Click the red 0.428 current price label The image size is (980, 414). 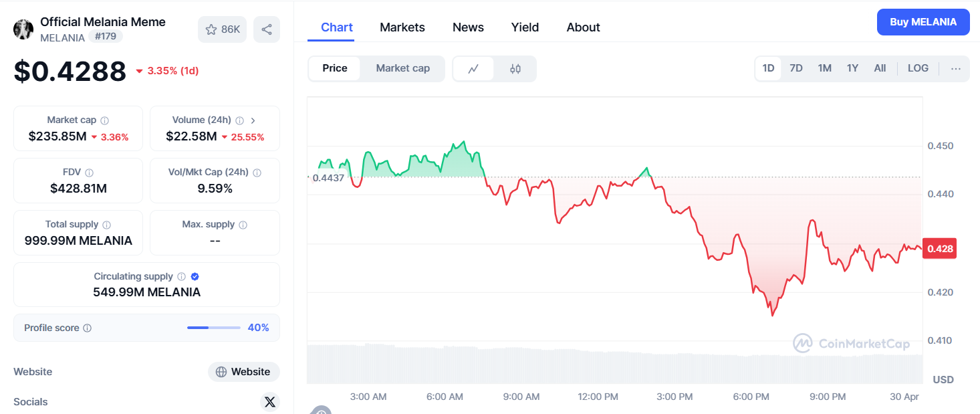tap(939, 249)
